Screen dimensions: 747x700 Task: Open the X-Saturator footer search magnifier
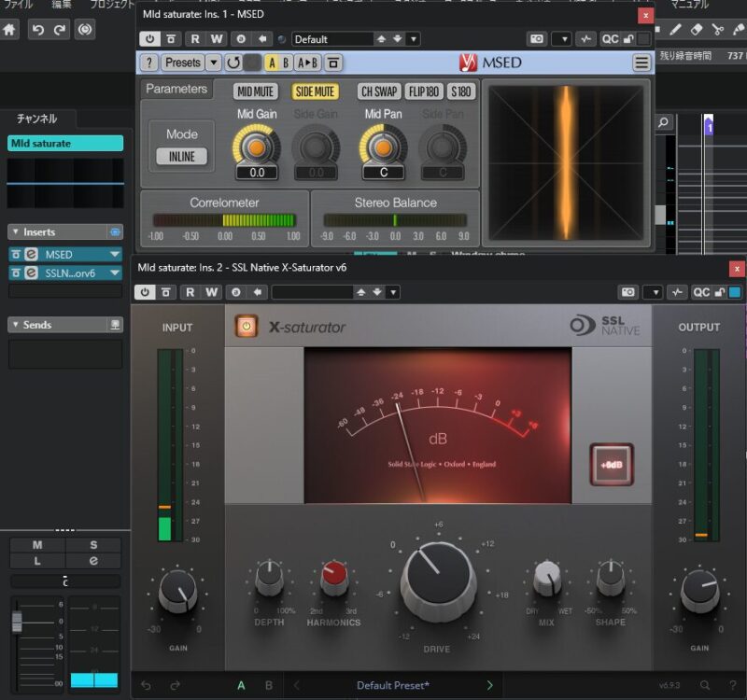click(x=705, y=685)
